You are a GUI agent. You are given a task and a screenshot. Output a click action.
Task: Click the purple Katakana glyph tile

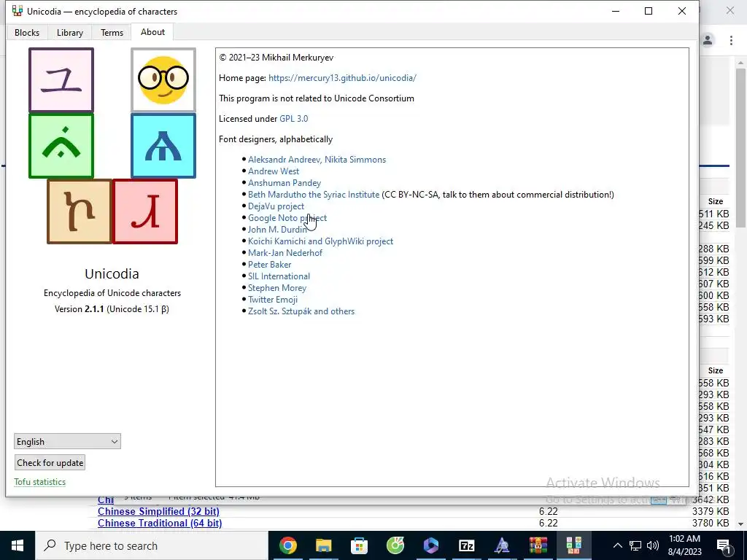click(61, 80)
